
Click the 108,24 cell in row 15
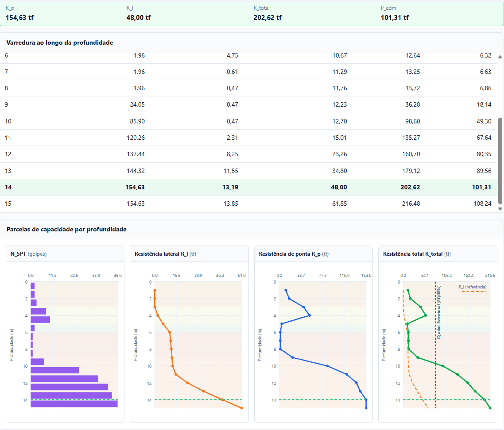pyautogui.click(x=482, y=203)
